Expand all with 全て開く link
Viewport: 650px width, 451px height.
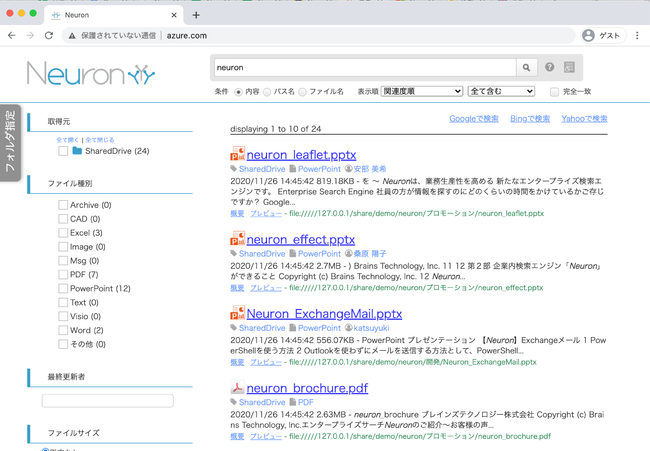67,140
